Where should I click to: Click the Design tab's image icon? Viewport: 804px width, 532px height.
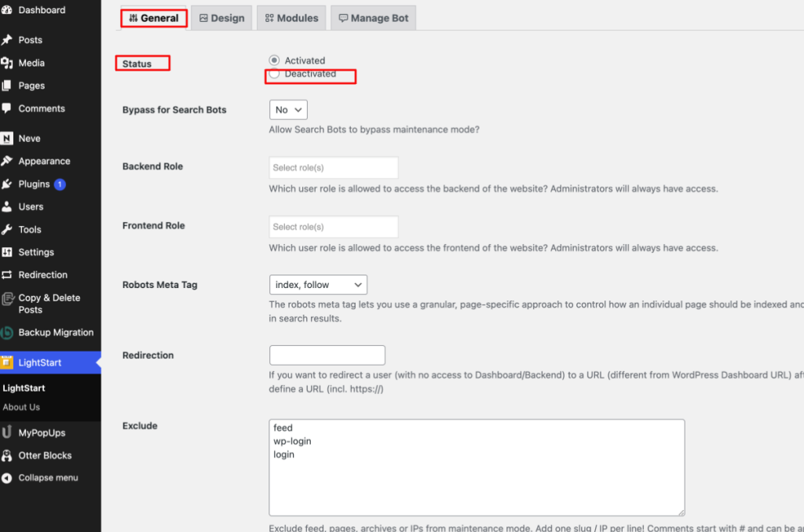click(203, 18)
